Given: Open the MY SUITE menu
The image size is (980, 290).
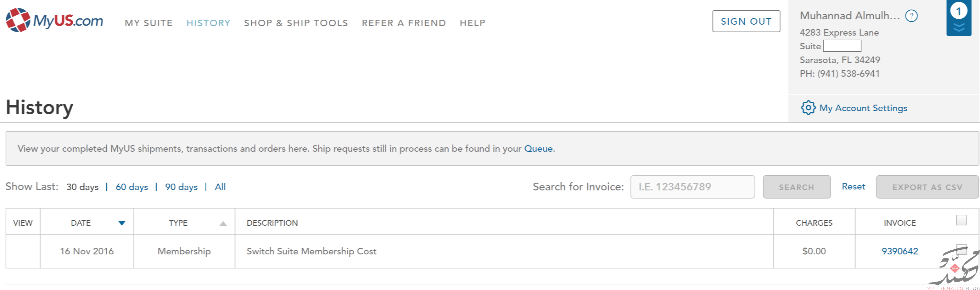Looking at the screenshot, I should click(149, 23).
